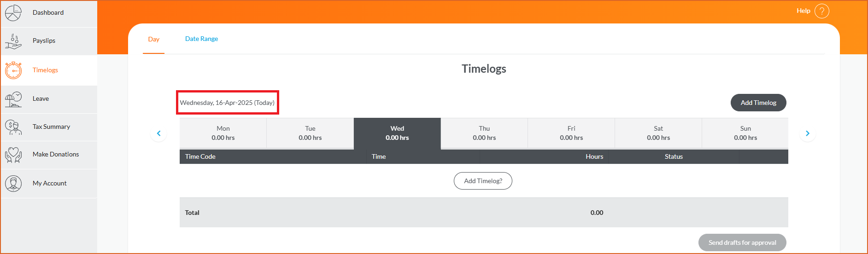Click the outlined Add Timelog? button
This screenshot has height=254, width=868.
tap(483, 181)
